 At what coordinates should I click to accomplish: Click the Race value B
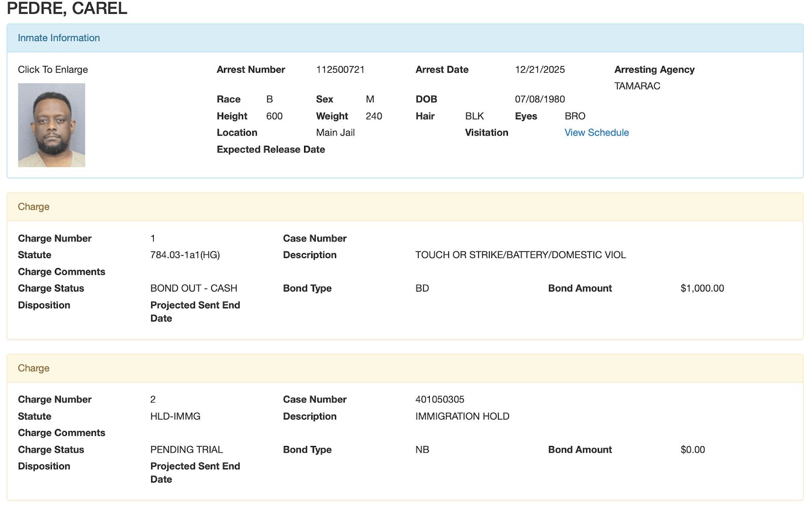pyautogui.click(x=269, y=99)
